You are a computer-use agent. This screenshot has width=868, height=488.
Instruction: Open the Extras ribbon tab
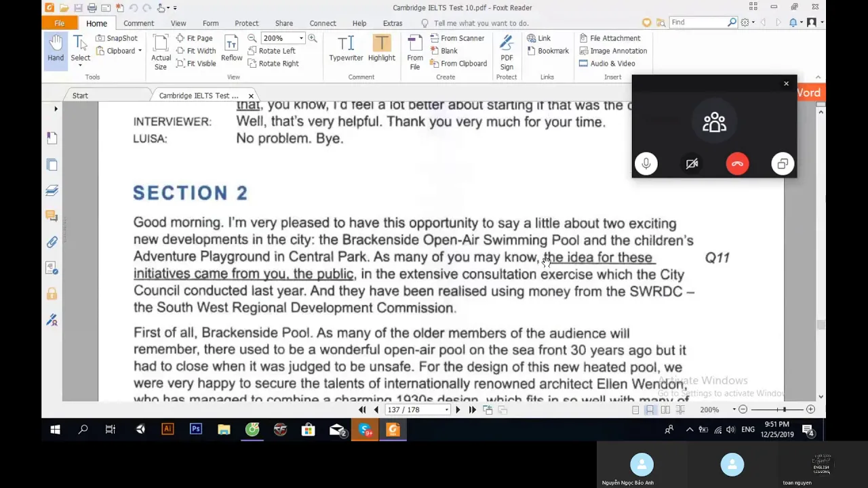tap(393, 23)
